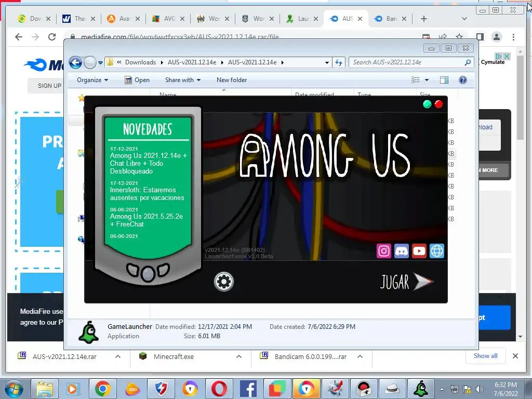Click Show all downloads
This screenshot has height=399, width=532.
486,356
